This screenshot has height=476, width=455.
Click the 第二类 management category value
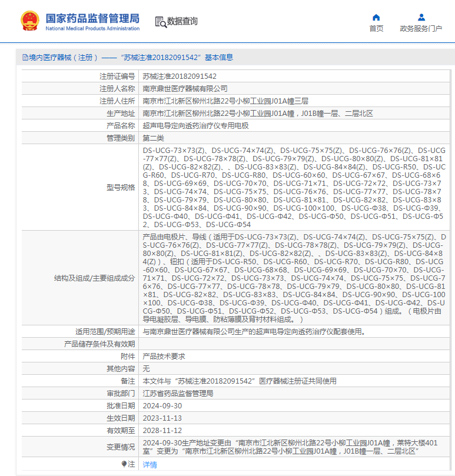[154, 138]
